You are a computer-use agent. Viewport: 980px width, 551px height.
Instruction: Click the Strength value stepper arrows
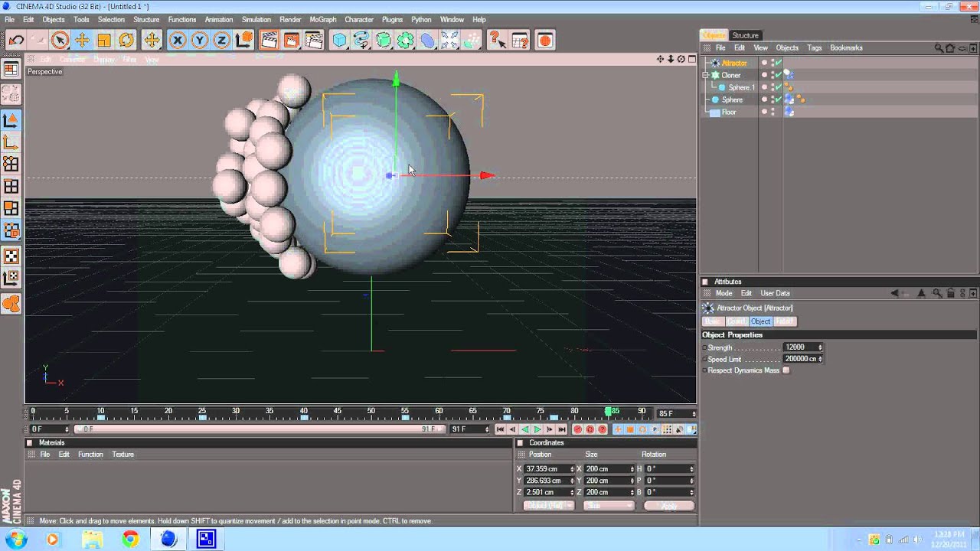(820, 347)
